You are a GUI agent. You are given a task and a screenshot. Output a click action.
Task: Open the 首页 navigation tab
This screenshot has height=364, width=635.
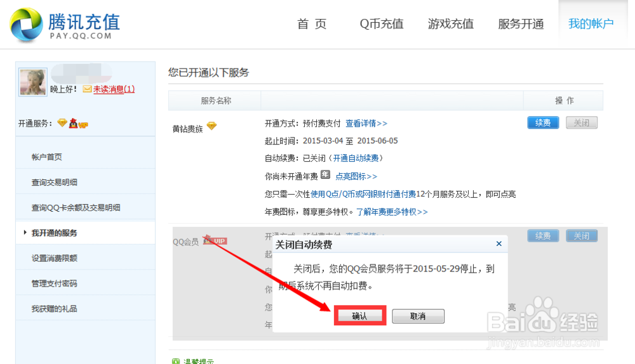point(311,24)
